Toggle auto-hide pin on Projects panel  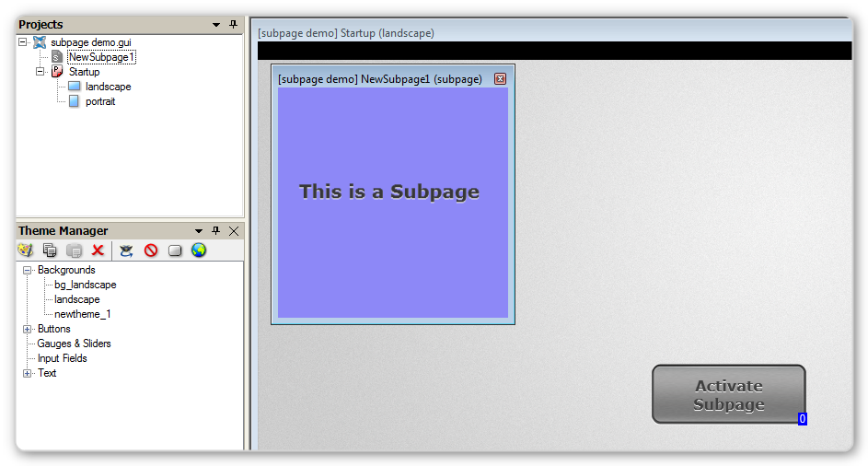tap(233, 25)
